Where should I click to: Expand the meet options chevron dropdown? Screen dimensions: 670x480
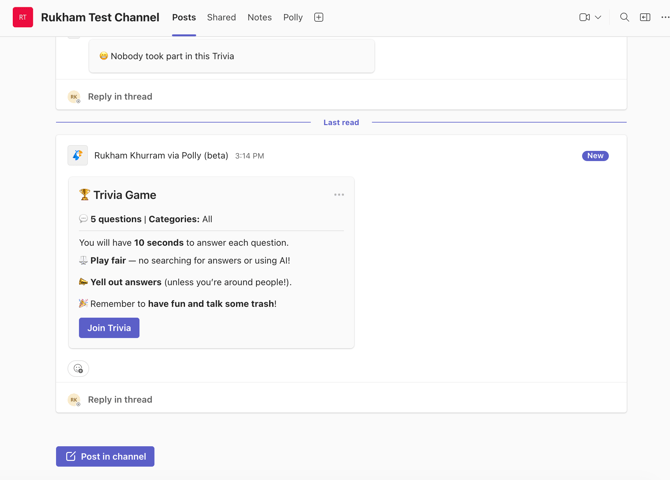(599, 17)
